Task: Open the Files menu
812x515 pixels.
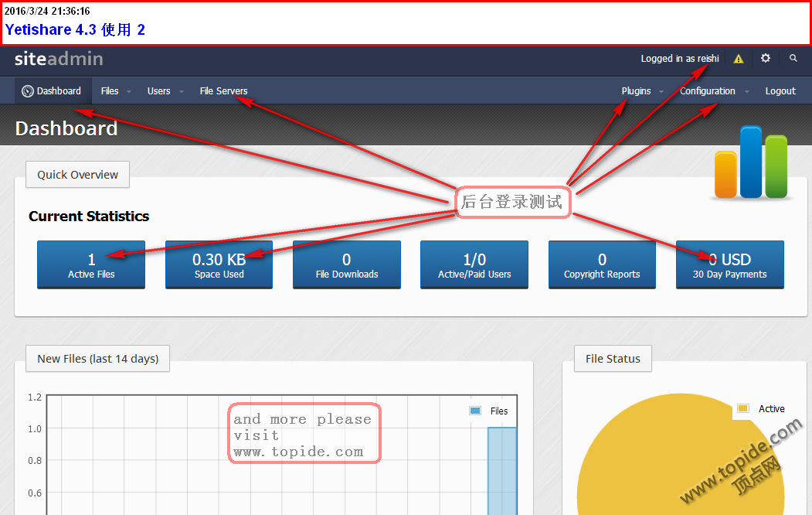Action: (x=110, y=90)
